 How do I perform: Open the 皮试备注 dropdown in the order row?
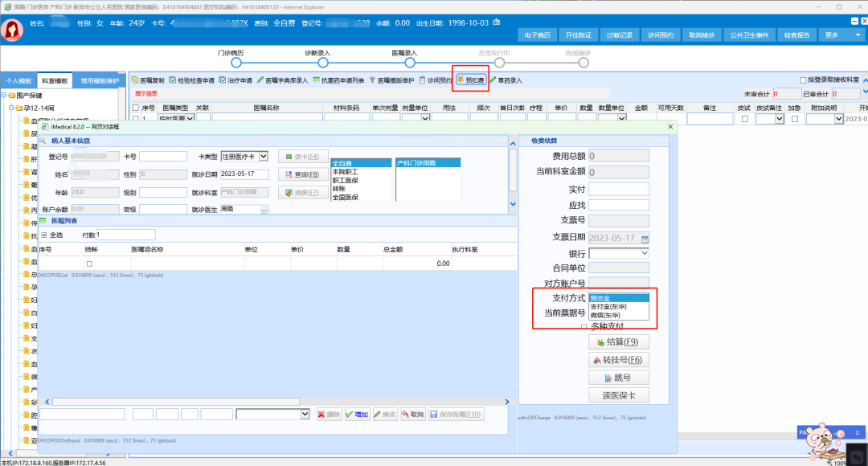pos(770,119)
